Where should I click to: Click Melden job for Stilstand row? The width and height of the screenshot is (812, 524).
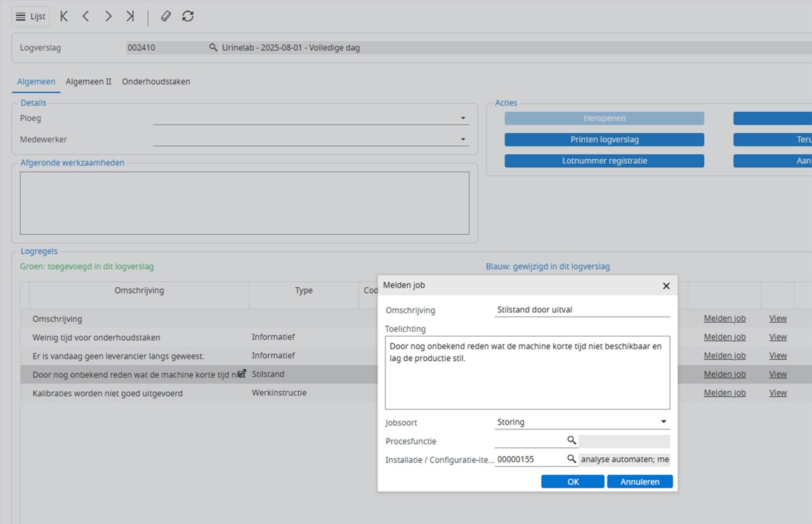724,374
